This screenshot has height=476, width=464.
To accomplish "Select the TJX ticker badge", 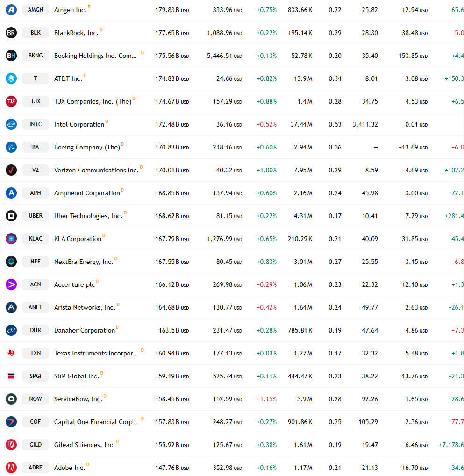I will [36, 101].
